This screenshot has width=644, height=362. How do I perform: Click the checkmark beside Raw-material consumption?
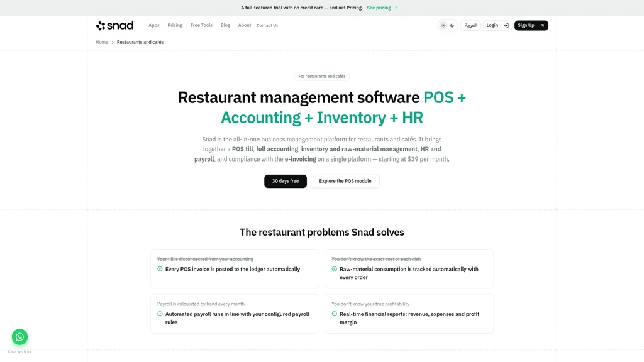point(335,269)
